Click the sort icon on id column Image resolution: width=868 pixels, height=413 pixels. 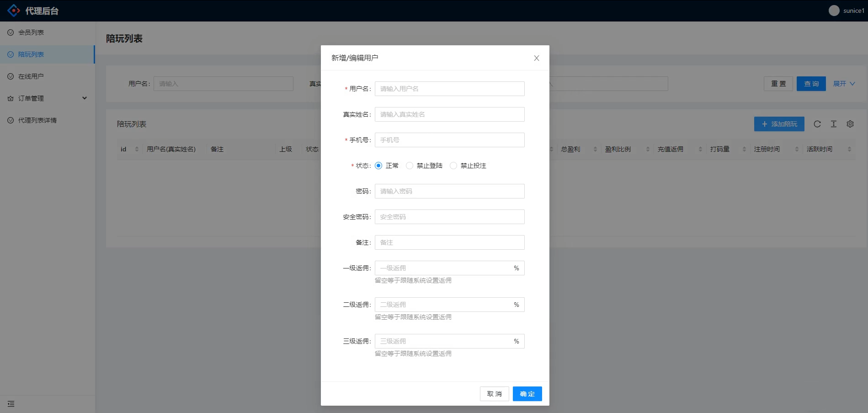click(137, 149)
